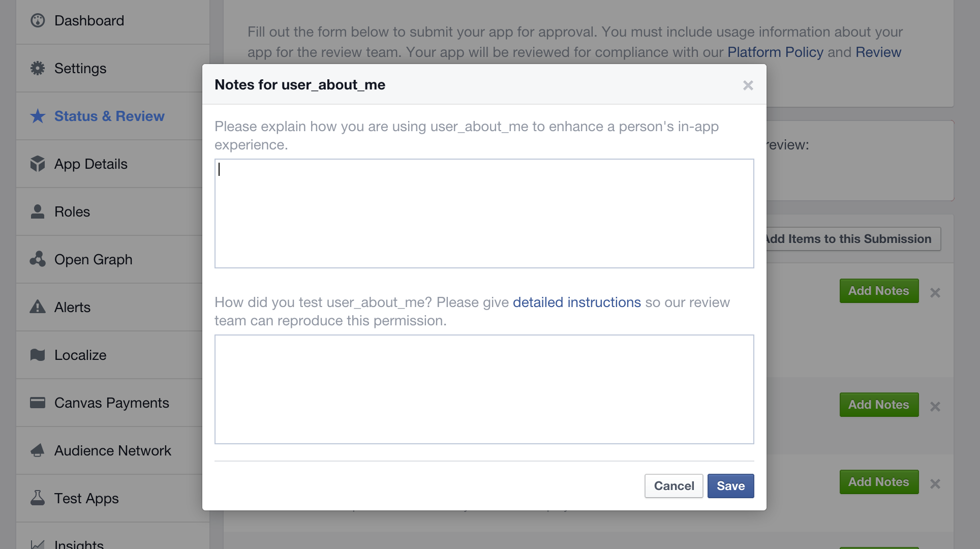
Task: Click the Dashboard gauge icon
Action: (38, 20)
